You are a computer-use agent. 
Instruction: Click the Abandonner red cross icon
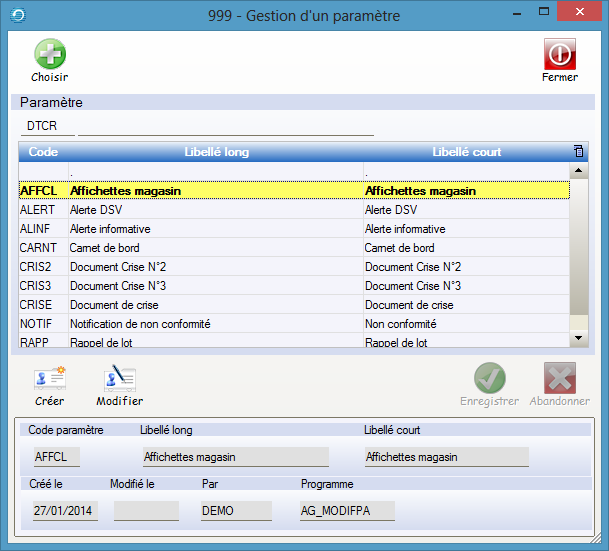click(559, 378)
